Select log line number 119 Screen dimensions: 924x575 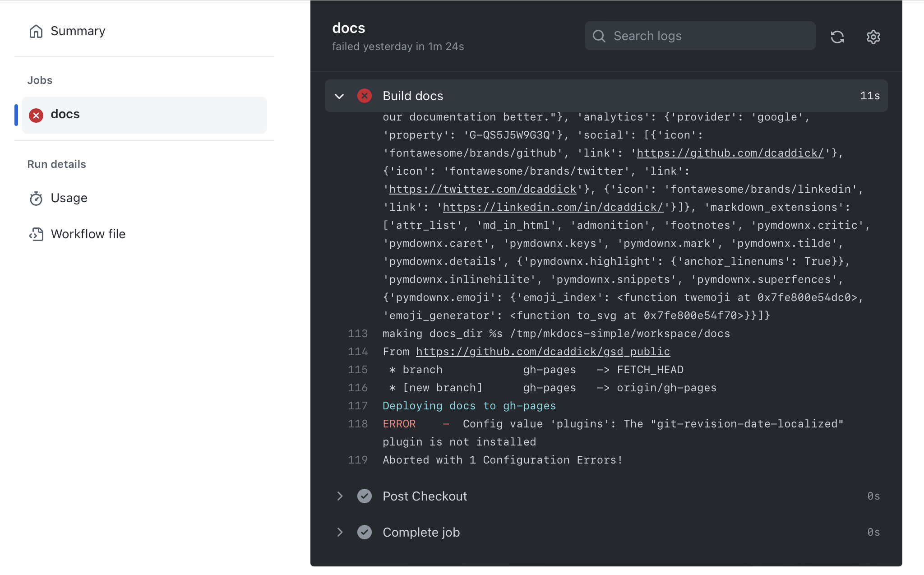click(358, 460)
